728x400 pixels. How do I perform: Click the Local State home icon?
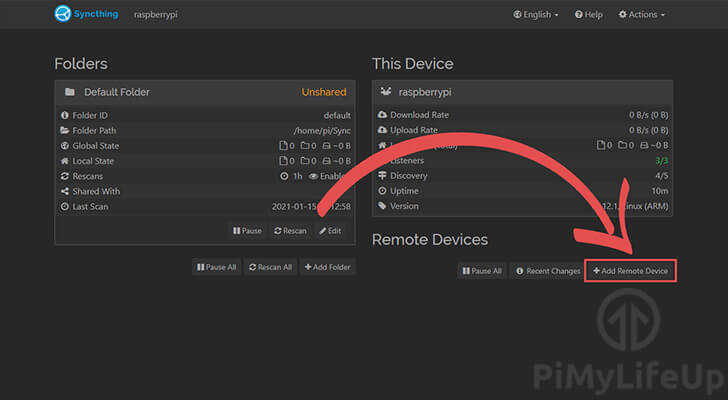pyautogui.click(x=65, y=161)
